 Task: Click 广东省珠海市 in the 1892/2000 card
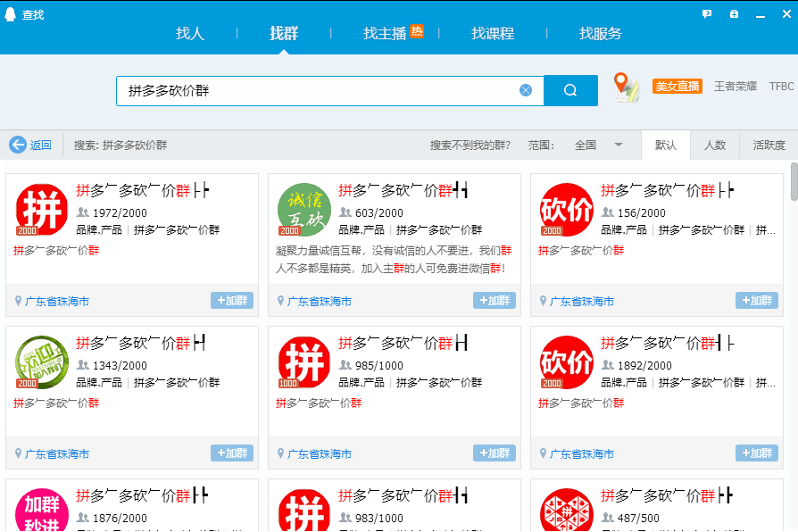(582, 453)
